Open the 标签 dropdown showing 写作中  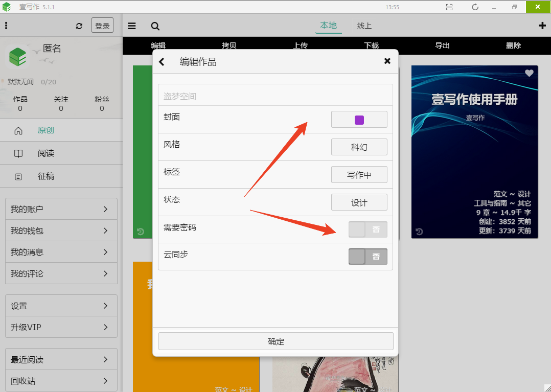(359, 175)
